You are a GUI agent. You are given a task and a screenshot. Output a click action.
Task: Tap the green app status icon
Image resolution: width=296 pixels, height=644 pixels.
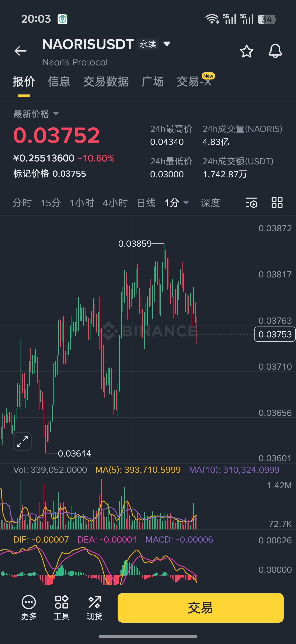pos(62,19)
